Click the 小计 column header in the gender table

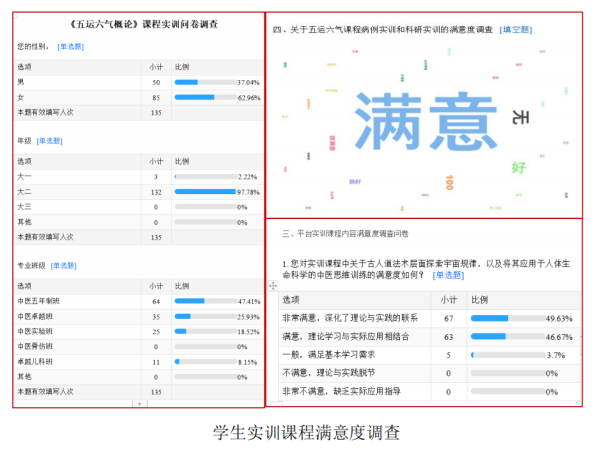[x=155, y=66]
